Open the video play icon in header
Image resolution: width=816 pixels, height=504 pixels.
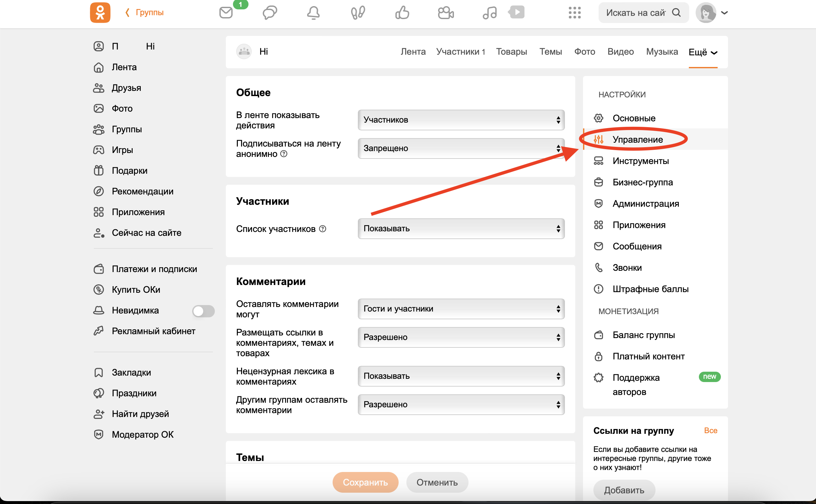tap(516, 12)
